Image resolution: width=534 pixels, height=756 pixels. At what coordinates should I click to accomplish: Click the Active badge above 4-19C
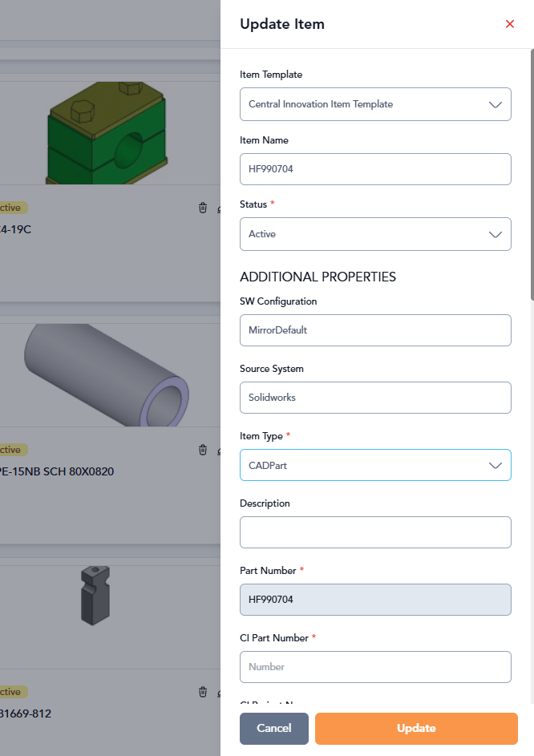click(x=13, y=208)
